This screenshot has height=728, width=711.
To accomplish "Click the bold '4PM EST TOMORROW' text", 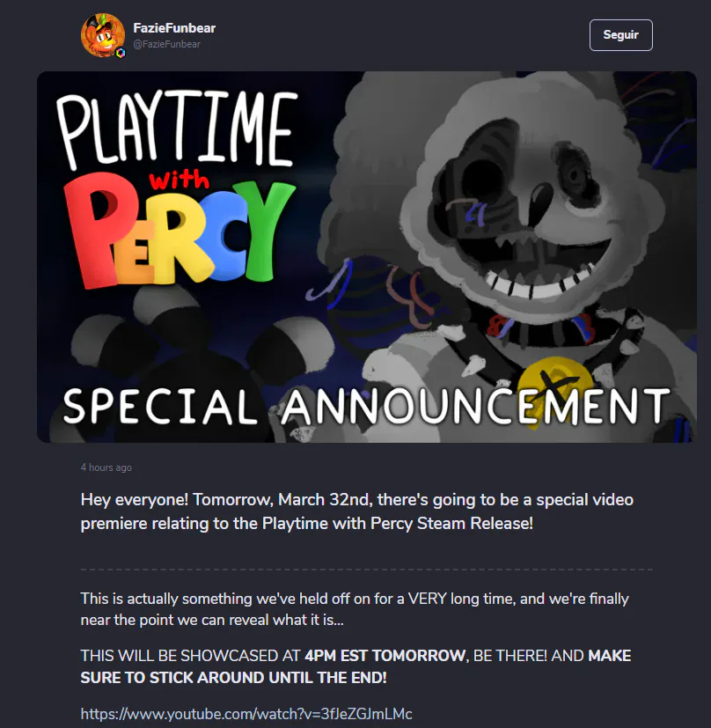I will click(x=385, y=655).
